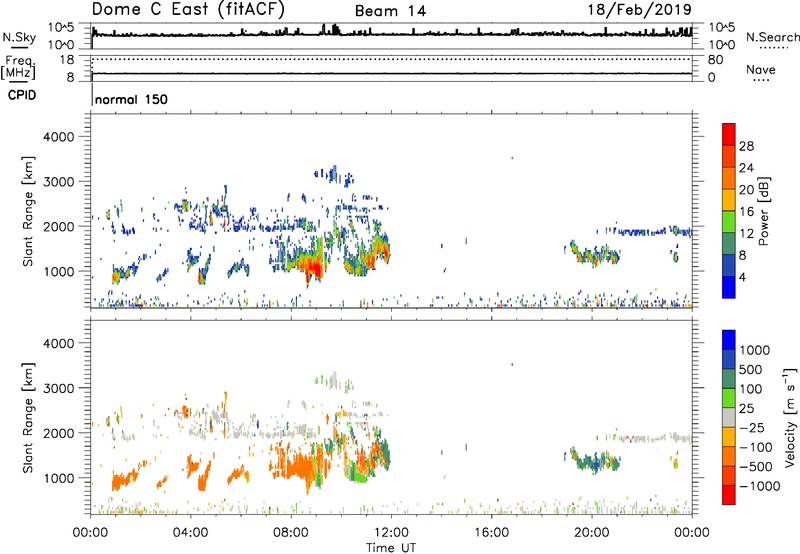Click the '-25' label on Velocity colorbar
Screen dimensions: 800x554
(x=752, y=427)
